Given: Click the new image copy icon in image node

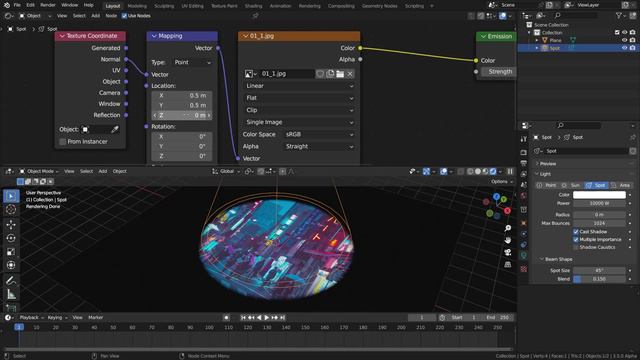Looking at the screenshot, I should pyautogui.click(x=330, y=74).
